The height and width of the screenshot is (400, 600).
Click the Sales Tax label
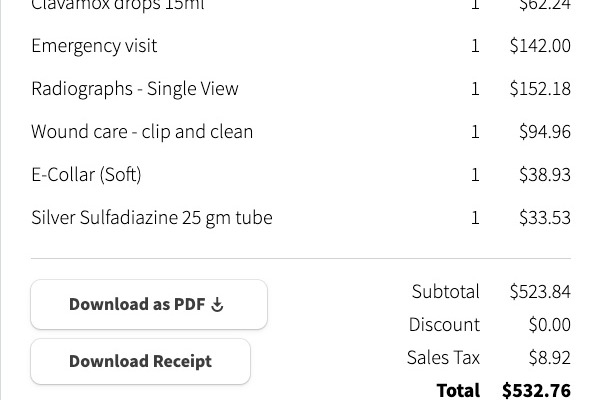[443, 358]
